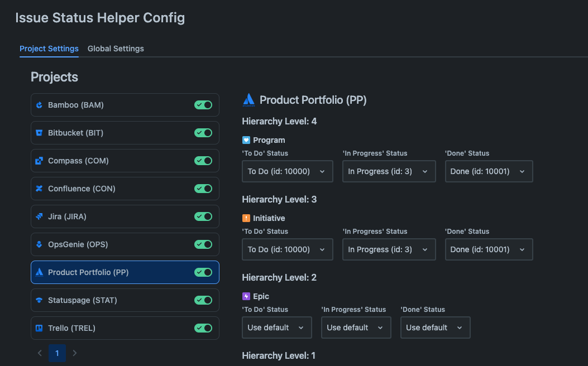Disable the Bamboo (BAM) project toggle
Image resolution: width=588 pixels, height=366 pixels.
203,105
